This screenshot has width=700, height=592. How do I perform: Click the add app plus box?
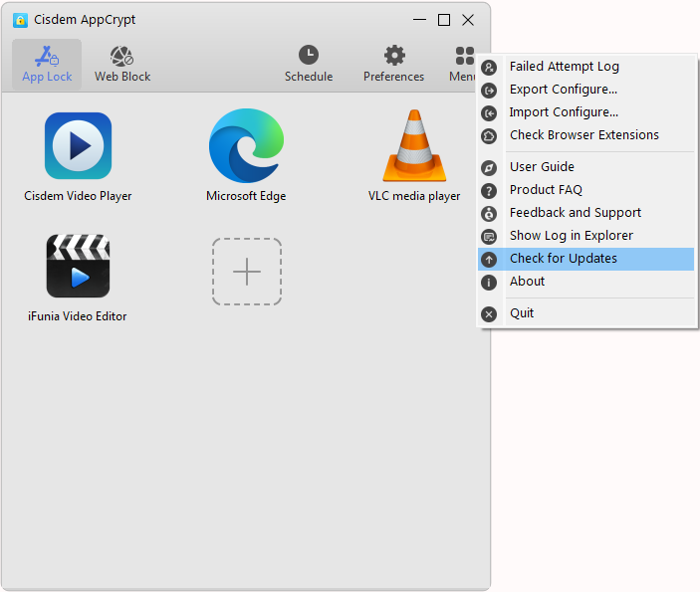pyautogui.click(x=246, y=272)
